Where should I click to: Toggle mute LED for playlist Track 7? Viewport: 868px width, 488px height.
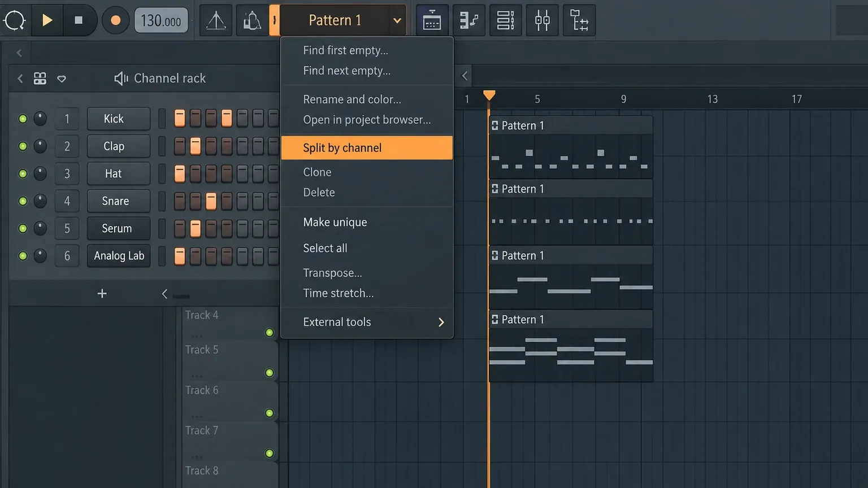270,454
